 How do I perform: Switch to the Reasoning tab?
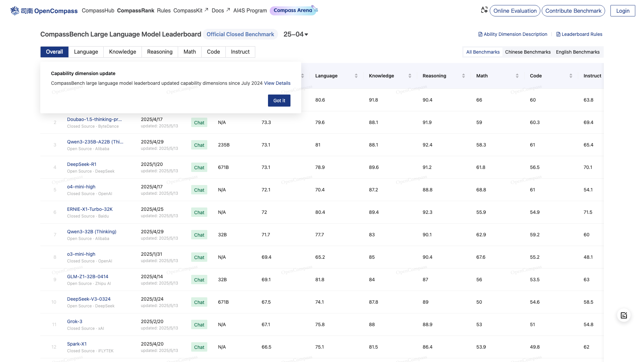[160, 52]
